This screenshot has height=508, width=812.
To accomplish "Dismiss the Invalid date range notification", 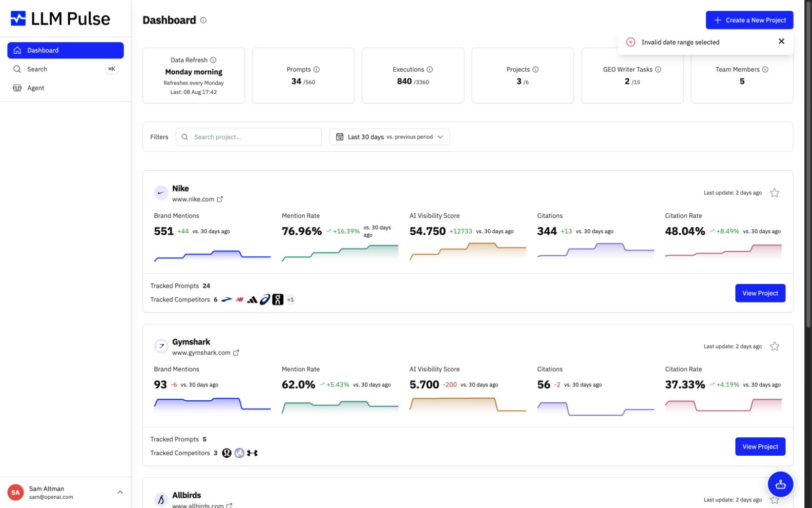I will 781,42.
